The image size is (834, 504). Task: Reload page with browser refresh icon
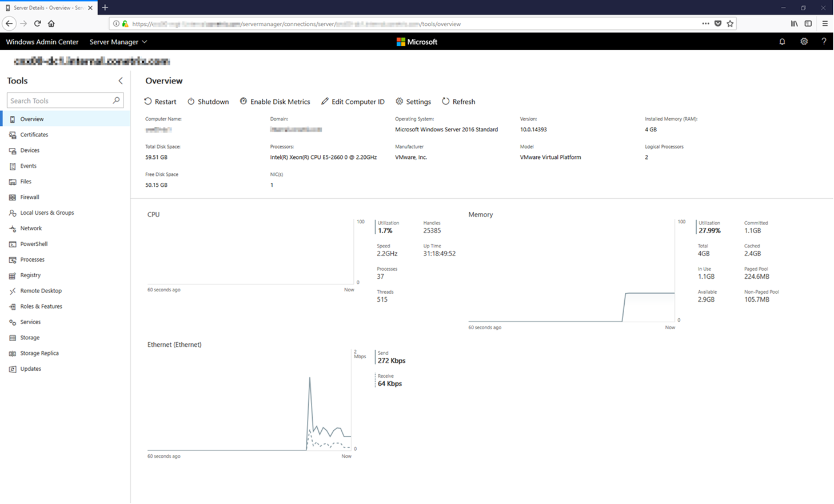click(37, 23)
